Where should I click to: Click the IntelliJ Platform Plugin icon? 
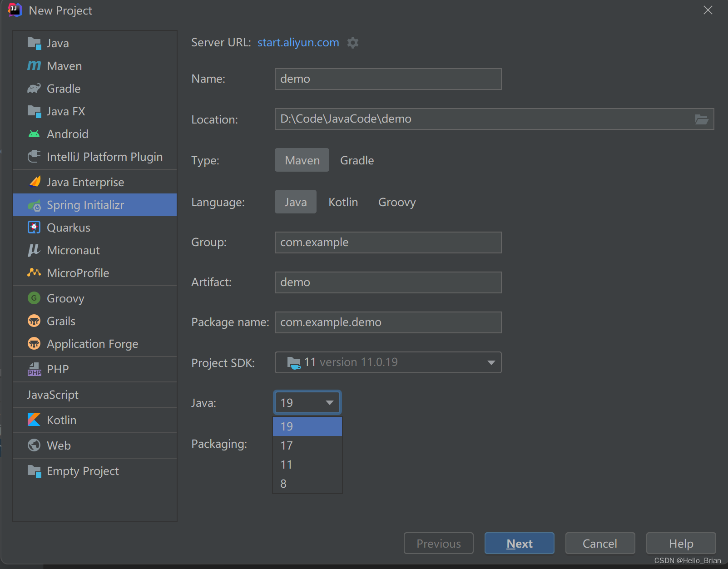[x=34, y=157]
